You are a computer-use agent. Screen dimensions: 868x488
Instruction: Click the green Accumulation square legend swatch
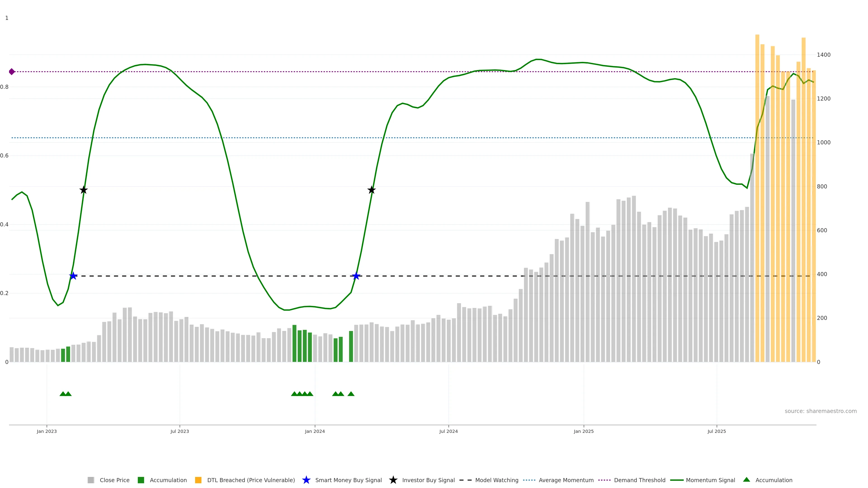pos(141,480)
